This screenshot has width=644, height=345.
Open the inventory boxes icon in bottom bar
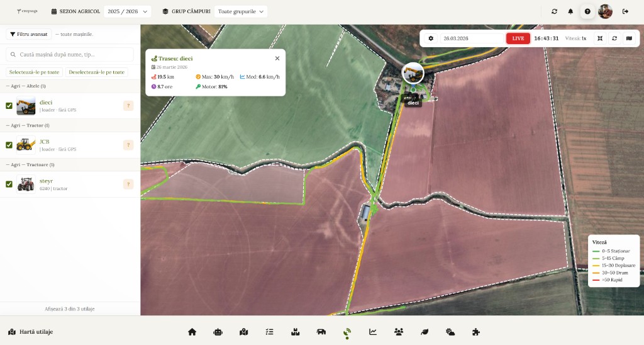(296, 332)
